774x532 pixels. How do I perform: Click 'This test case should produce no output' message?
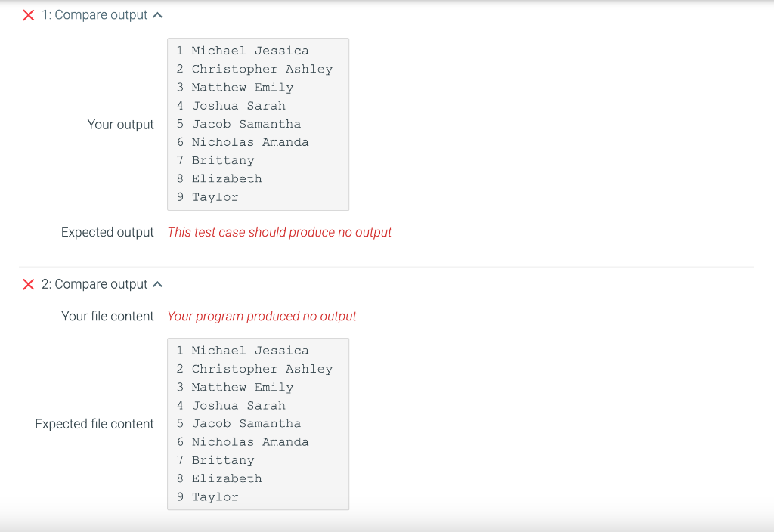(279, 232)
